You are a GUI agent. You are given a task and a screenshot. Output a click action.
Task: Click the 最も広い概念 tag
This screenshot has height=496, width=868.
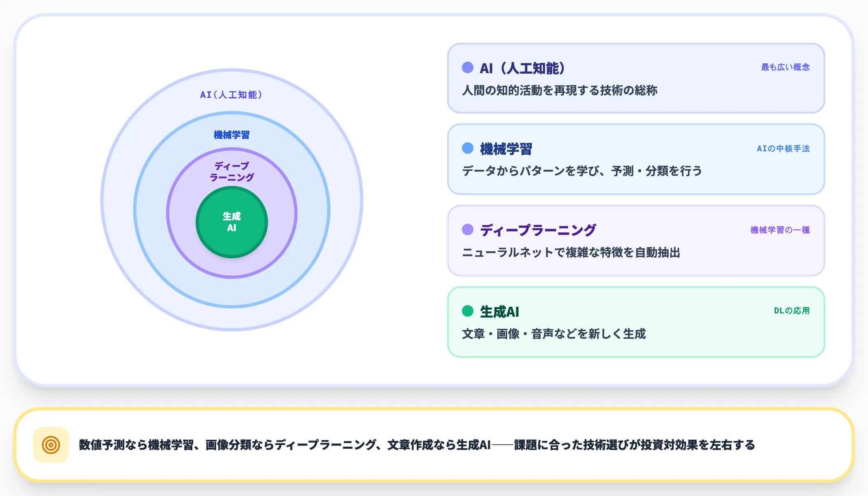(x=785, y=67)
